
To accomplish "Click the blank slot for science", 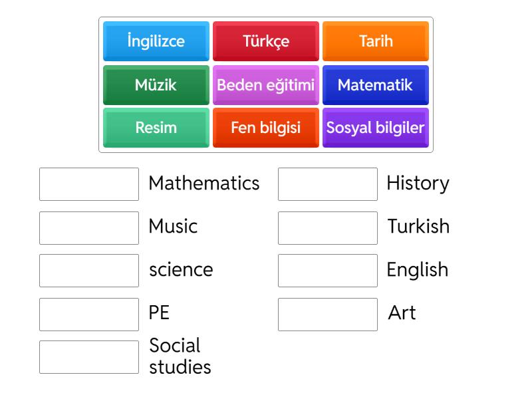I will coord(89,271).
